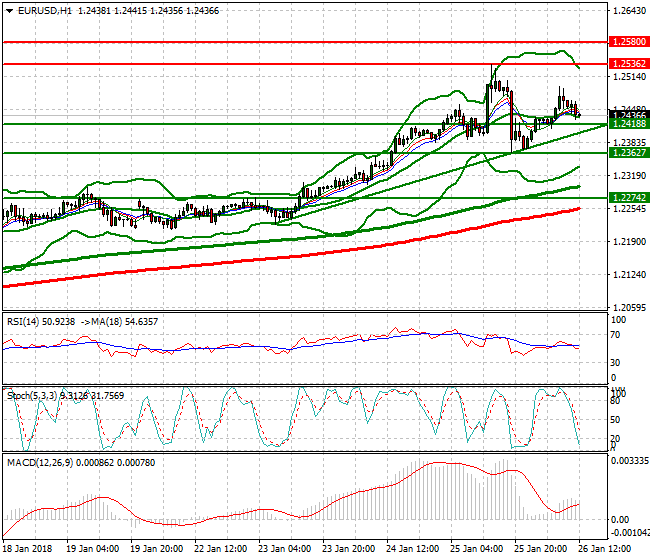Image resolution: width=650 pixels, height=560 pixels.
Task: Click the RSI scale value 30
Action: 616,363
